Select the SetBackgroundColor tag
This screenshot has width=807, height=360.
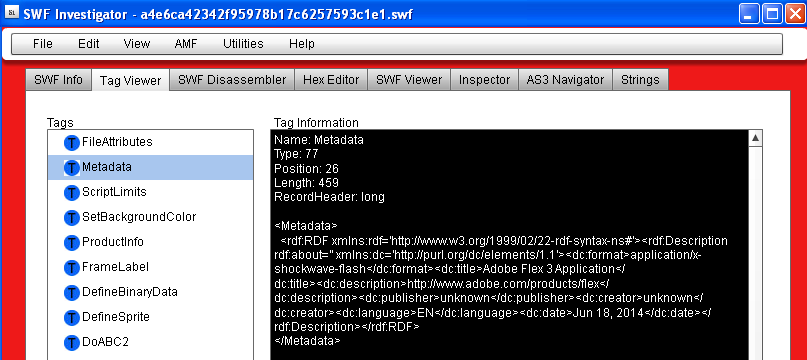150,217
